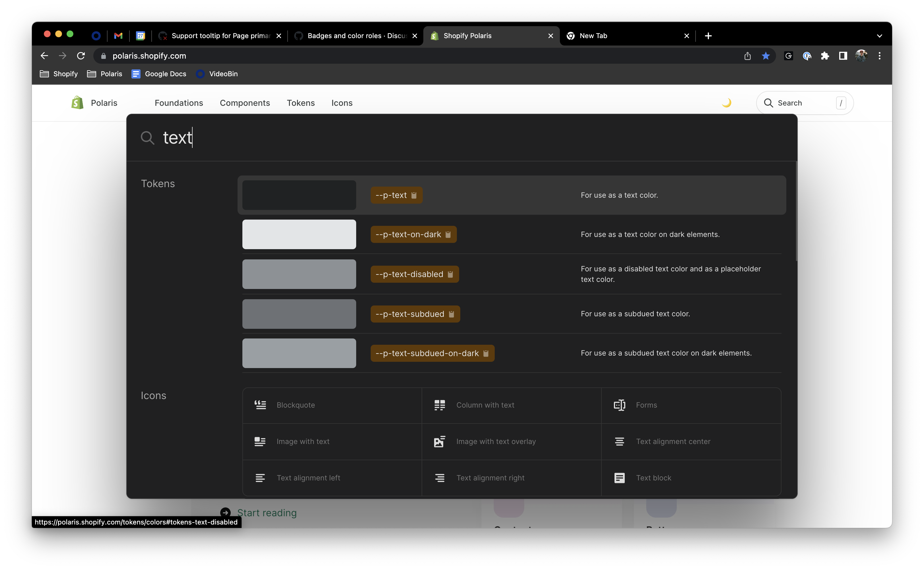This screenshot has width=924, height=570.
Task: Select the Text alignment center icon
Action: point(673,441)
